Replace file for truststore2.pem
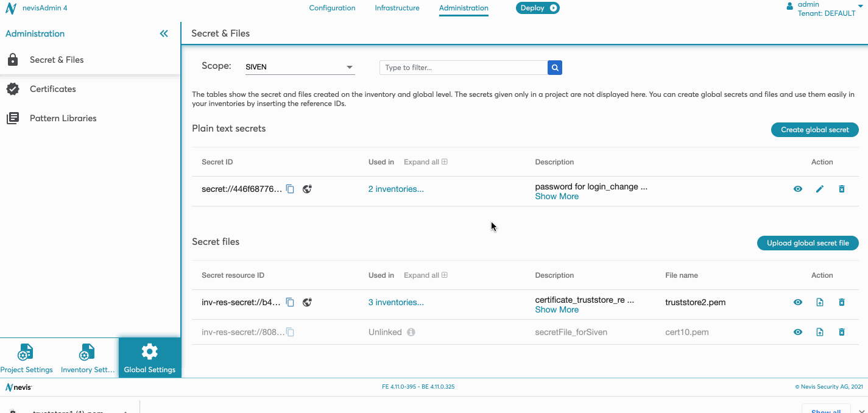The height and width of the screenshot is (413, 868). click(819, 302)
